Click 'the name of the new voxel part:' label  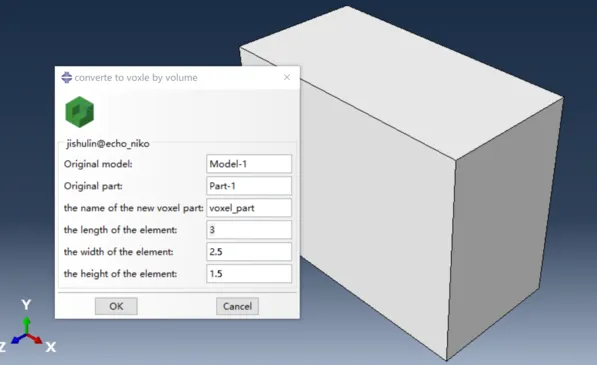pos(134,208)
